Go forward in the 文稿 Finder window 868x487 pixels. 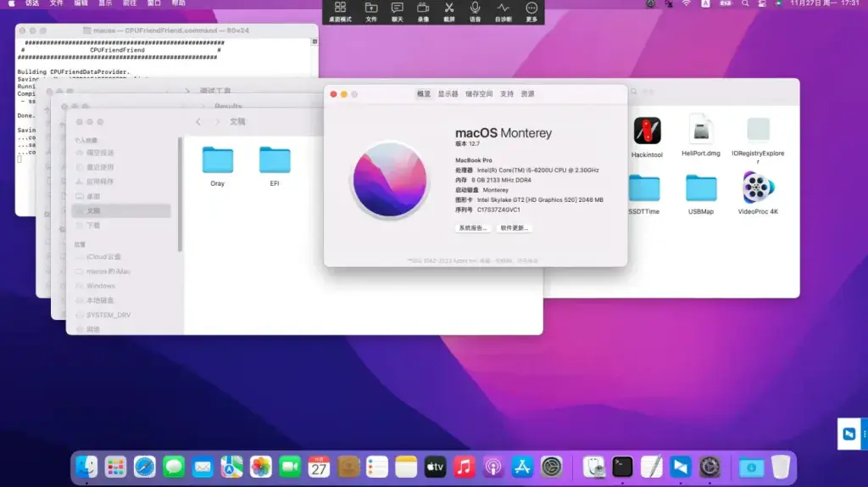click(217, 122)
